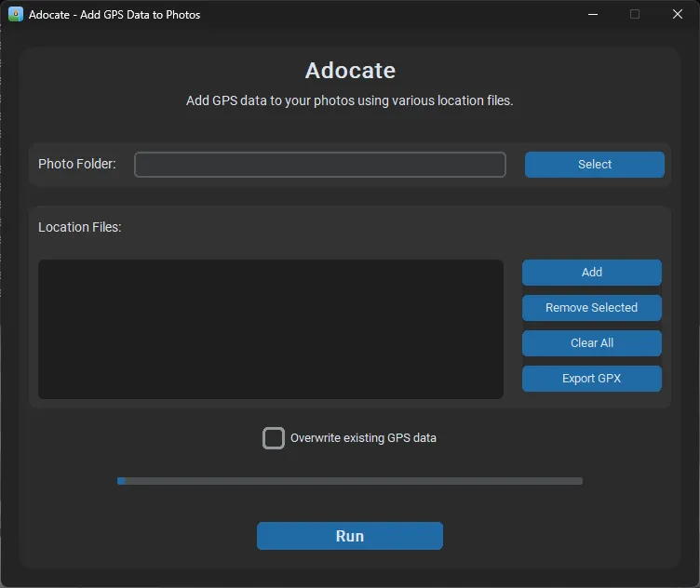Click the 'Location Files:' section label
Viewport: 700px width, 588px height.
[80, 227]
